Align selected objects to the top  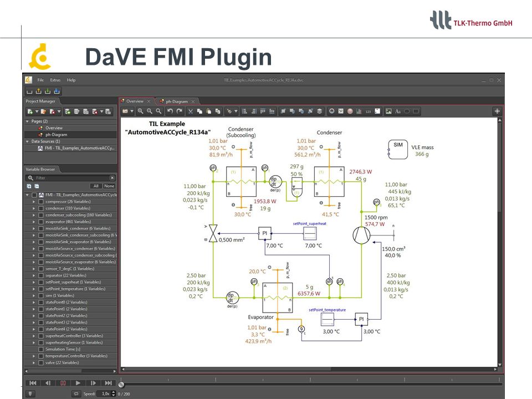coord(263,111)
